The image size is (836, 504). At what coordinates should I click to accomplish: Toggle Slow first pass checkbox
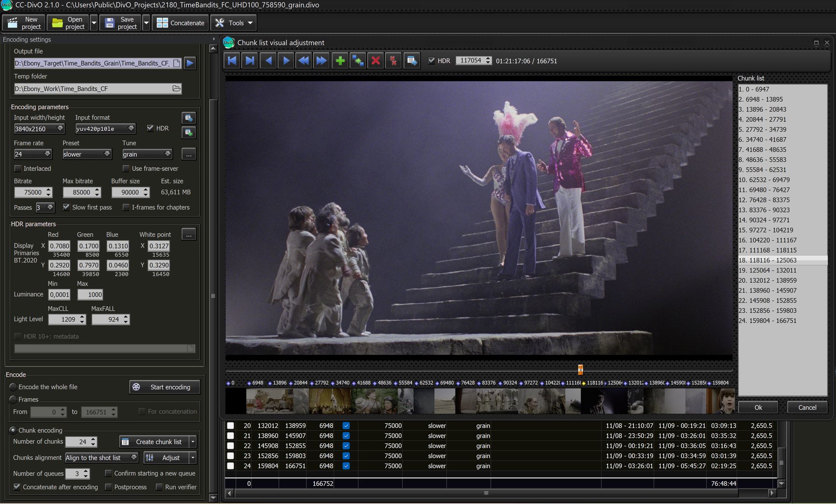(x=66, y=207)
